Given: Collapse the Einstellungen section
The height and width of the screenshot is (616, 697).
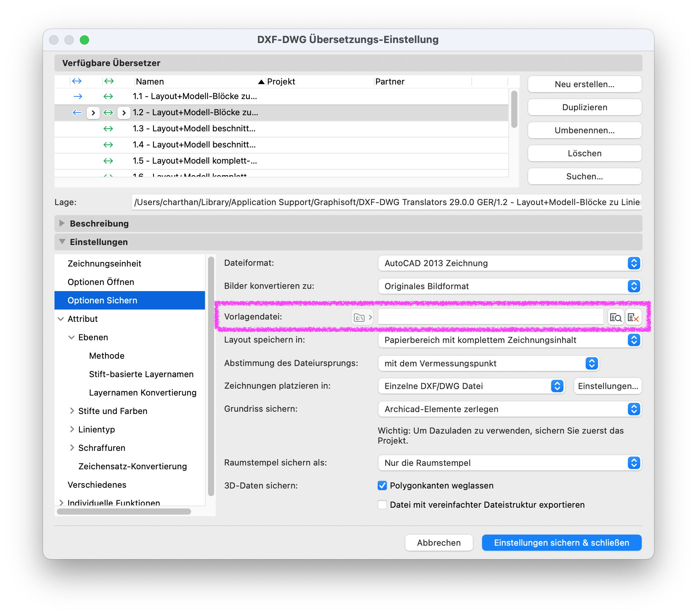Looking at the screenshot, I should (62, 242).
